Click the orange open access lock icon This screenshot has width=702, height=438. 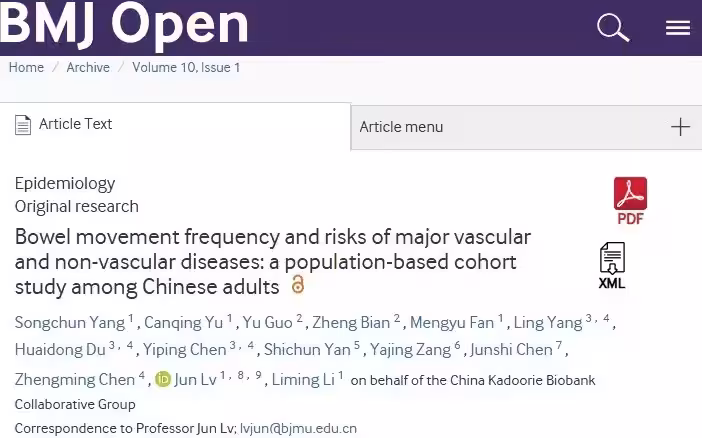coord(297,285)
